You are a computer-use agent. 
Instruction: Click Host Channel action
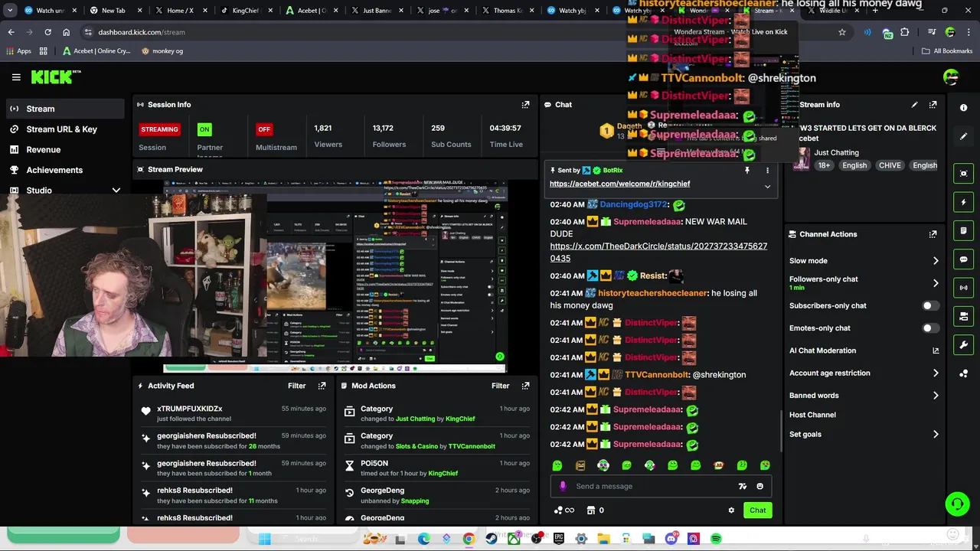[812, 415]
